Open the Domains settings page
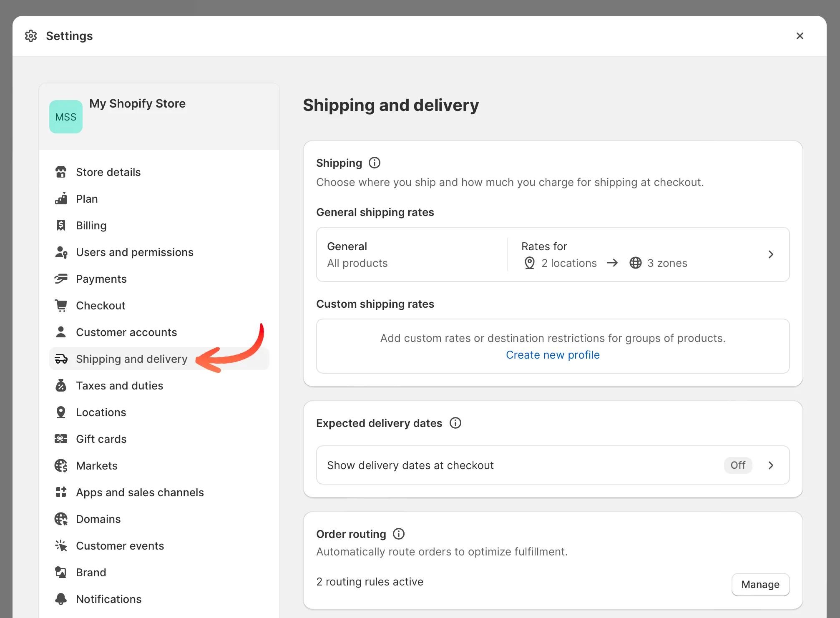The height and width of the screenshot is (618, 840). pyautogui.click(x=159, y=519)
